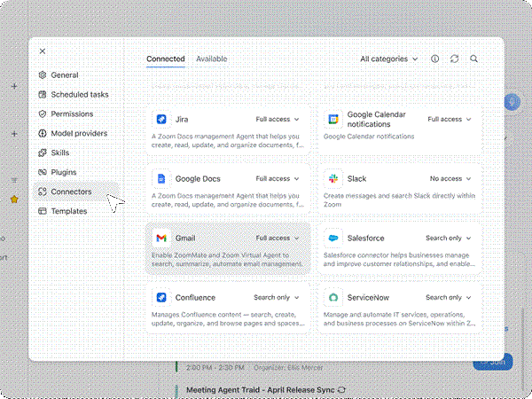Click the Slack connector icon
This screenshot has width=532, height=399.
333,178
